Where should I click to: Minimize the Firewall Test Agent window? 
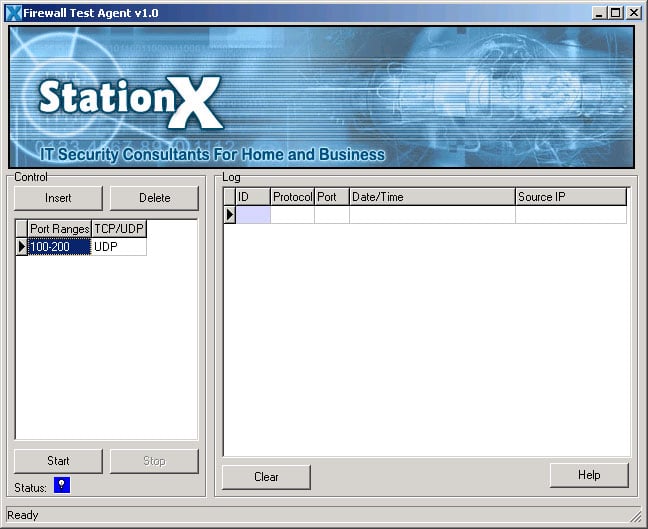tap(599, 13)
